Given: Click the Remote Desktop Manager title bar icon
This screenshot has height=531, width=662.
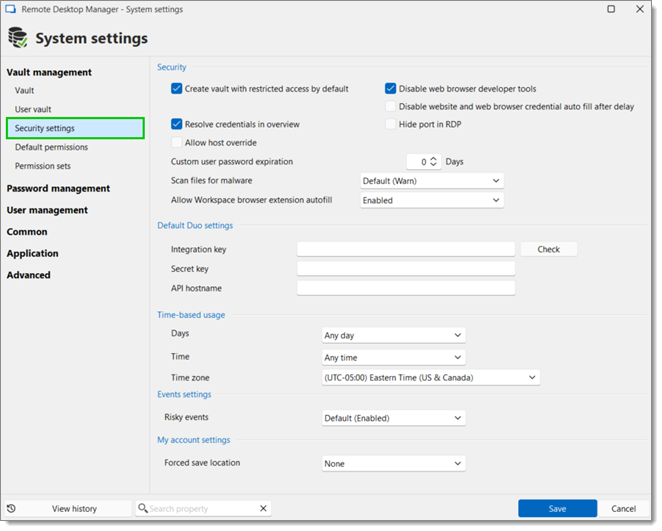Looking at the screenshot, I should [11, 9].
